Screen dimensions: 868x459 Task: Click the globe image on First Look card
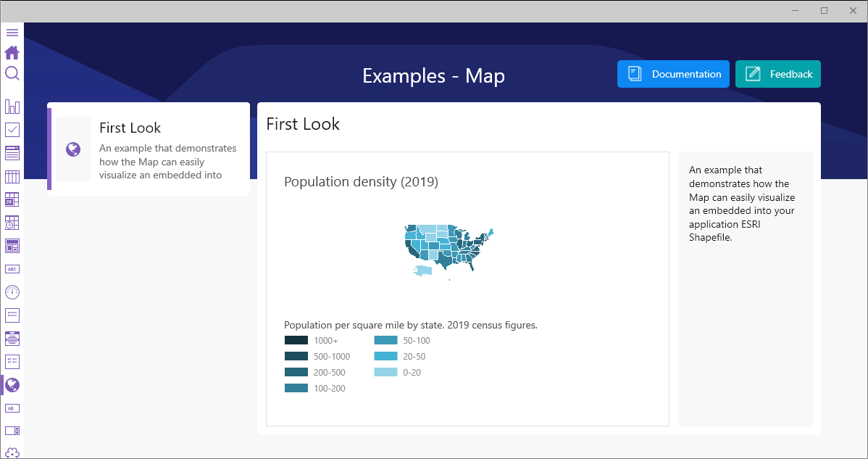tap(72, 149)
